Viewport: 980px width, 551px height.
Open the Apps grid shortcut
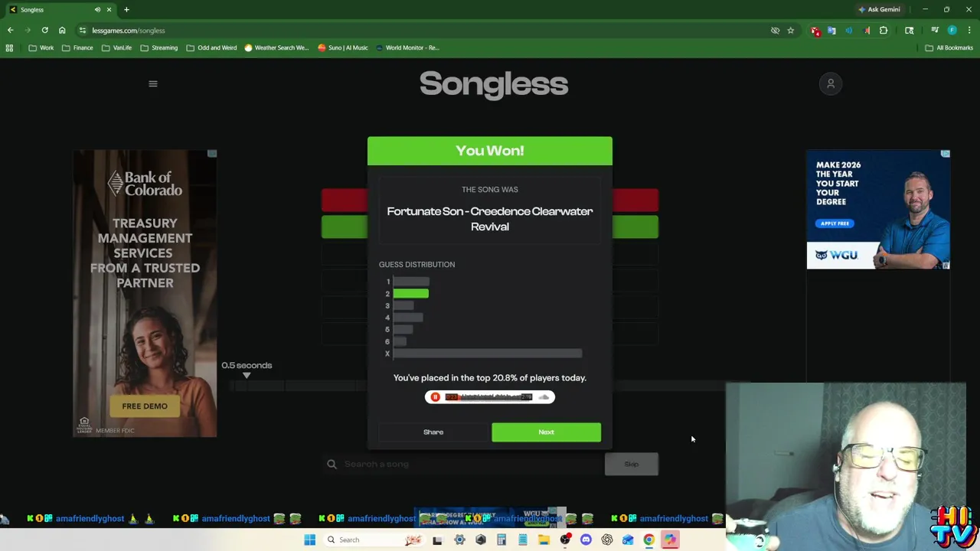point(9,47)
